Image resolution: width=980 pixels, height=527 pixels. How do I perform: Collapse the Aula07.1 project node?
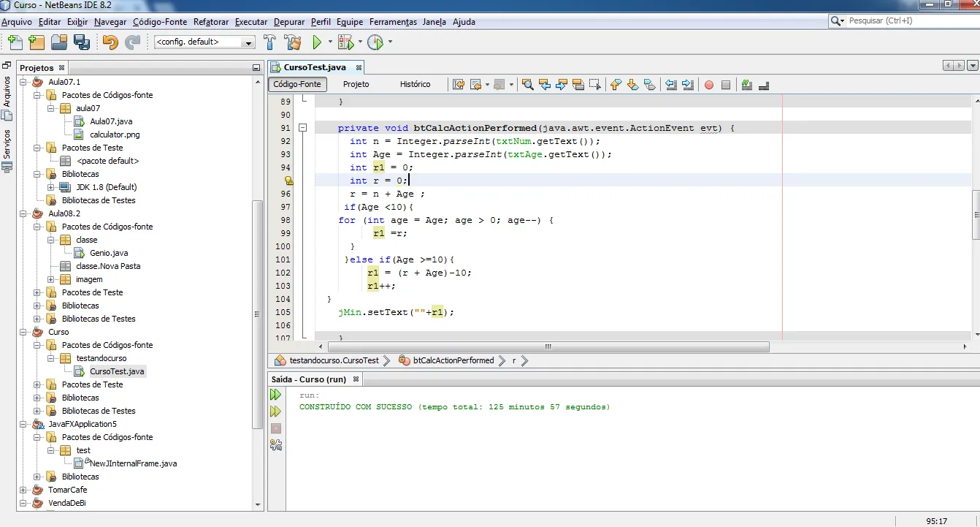(23, 82)
